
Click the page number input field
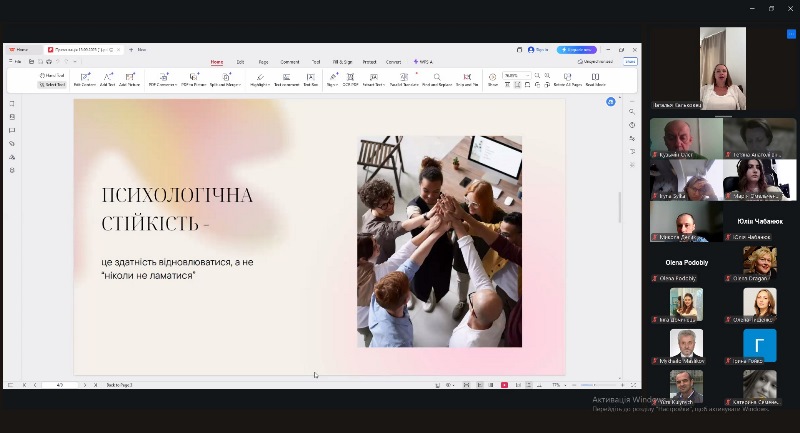click(60, 385)
